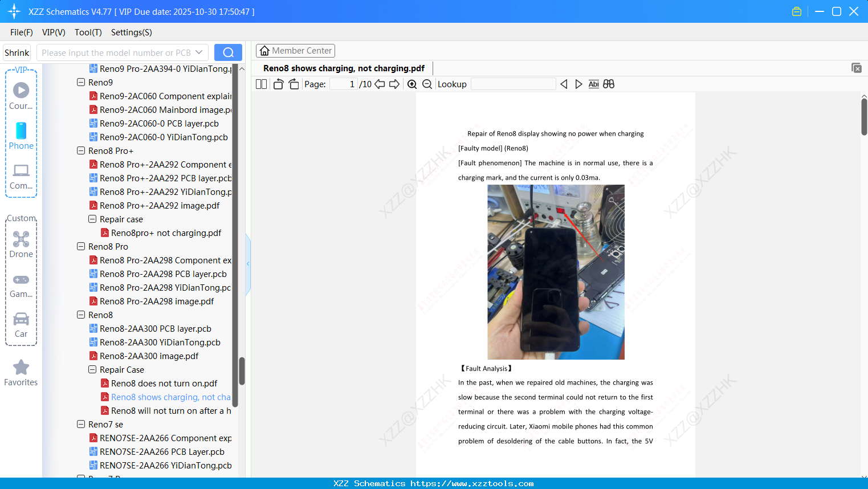Close all tabs with the stacked-X icon
This screenshot has width=868, height=489.
(x=857, y=68)
